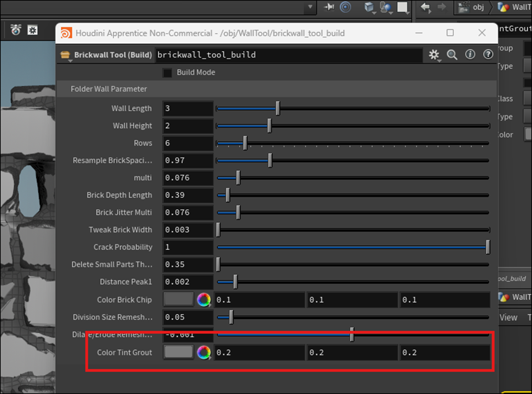
Task: Click Color Brick Chip blue channel field
Action: [x=445, y=299]
